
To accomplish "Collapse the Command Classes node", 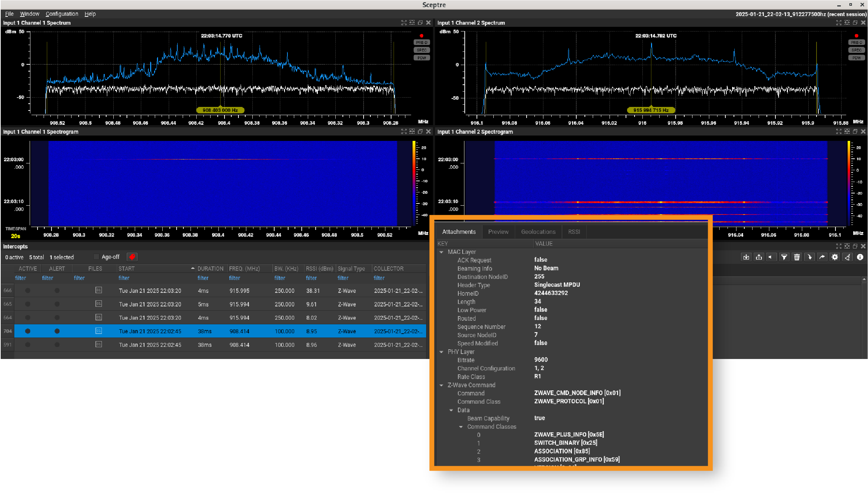I will (461, 427).
